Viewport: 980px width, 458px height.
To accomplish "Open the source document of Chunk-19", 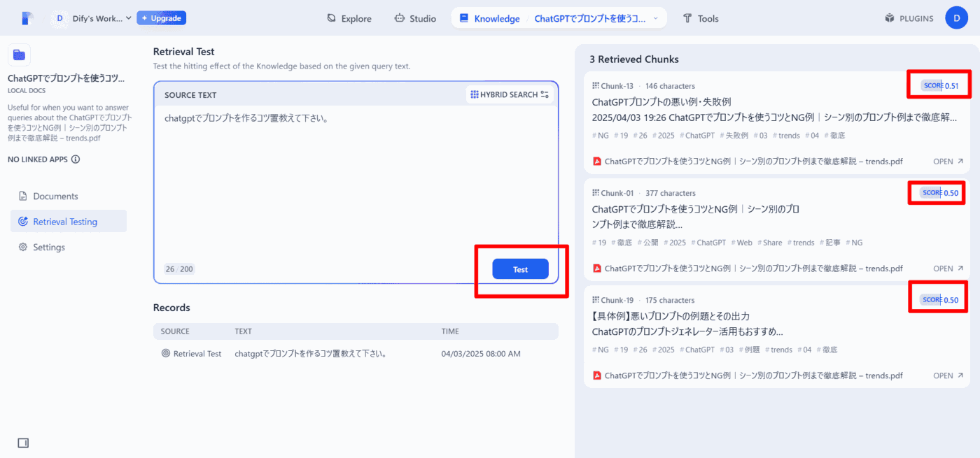I will (x=948, y=375).
